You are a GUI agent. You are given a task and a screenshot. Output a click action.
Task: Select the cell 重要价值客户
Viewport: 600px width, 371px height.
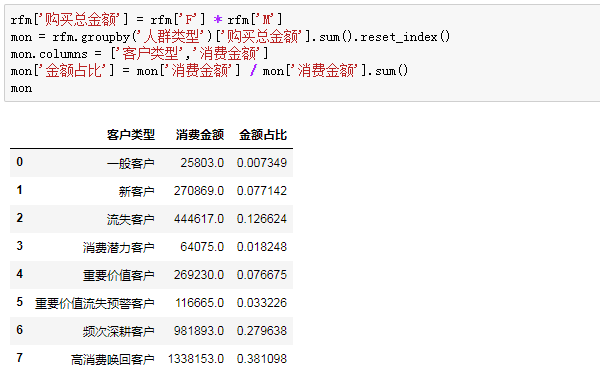coord(119,275)
